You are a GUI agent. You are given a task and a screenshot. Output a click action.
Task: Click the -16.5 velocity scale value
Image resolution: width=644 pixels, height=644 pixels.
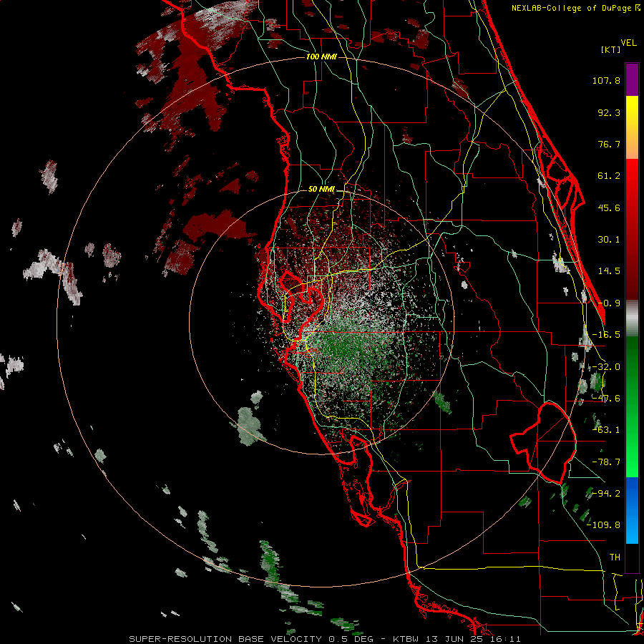pyautogui.click(x=606, y=335)
